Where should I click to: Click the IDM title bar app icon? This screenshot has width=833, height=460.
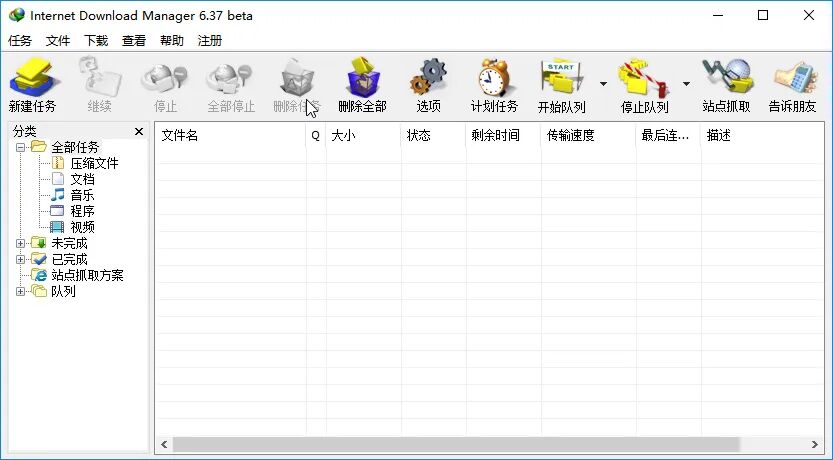(x=16, y=15)
